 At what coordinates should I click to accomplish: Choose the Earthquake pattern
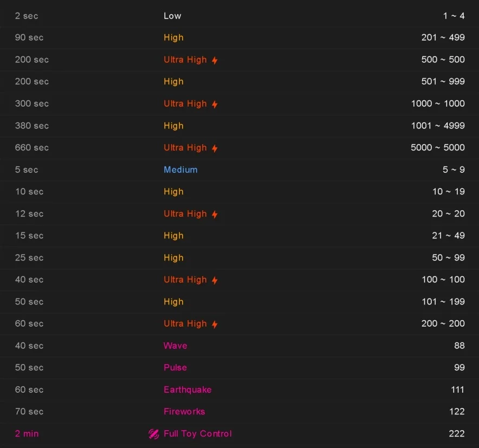[187, 389]
